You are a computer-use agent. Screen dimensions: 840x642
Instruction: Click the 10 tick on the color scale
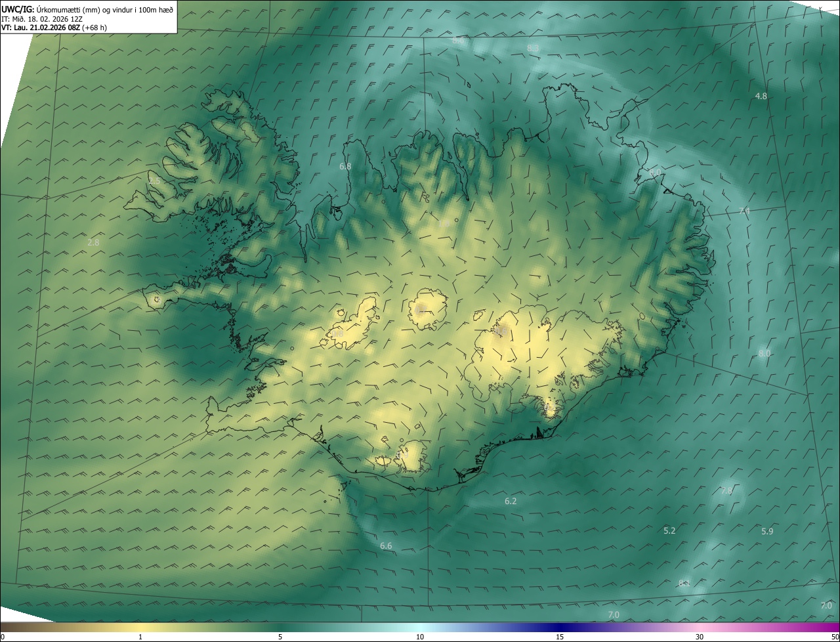tap(420, 637)
